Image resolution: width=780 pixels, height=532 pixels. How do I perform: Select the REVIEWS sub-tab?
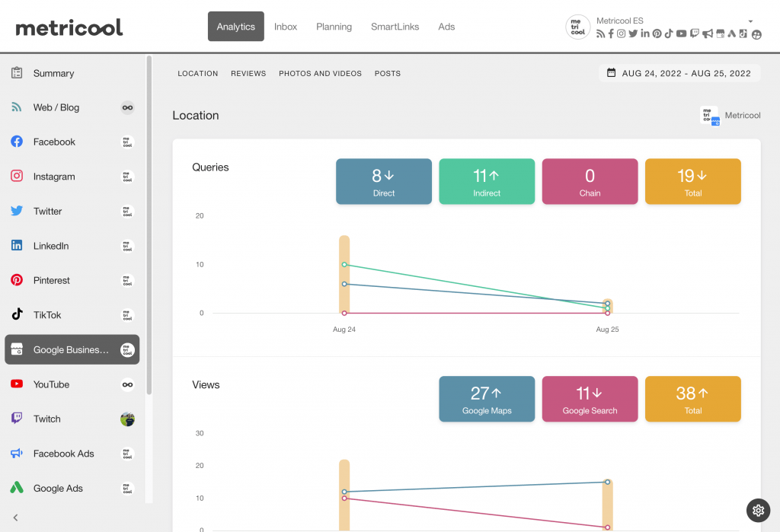[248, 74]
